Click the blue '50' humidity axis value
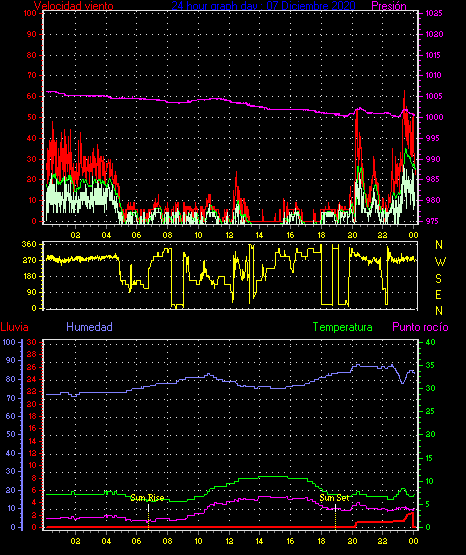This screenshot has width=466, height=555. [11, 434]
